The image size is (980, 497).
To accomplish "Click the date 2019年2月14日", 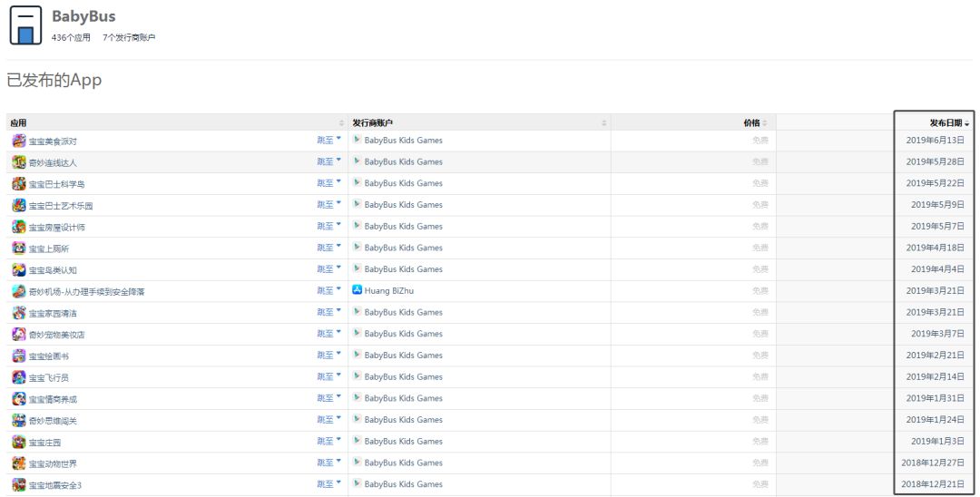I will click(935, 376).
